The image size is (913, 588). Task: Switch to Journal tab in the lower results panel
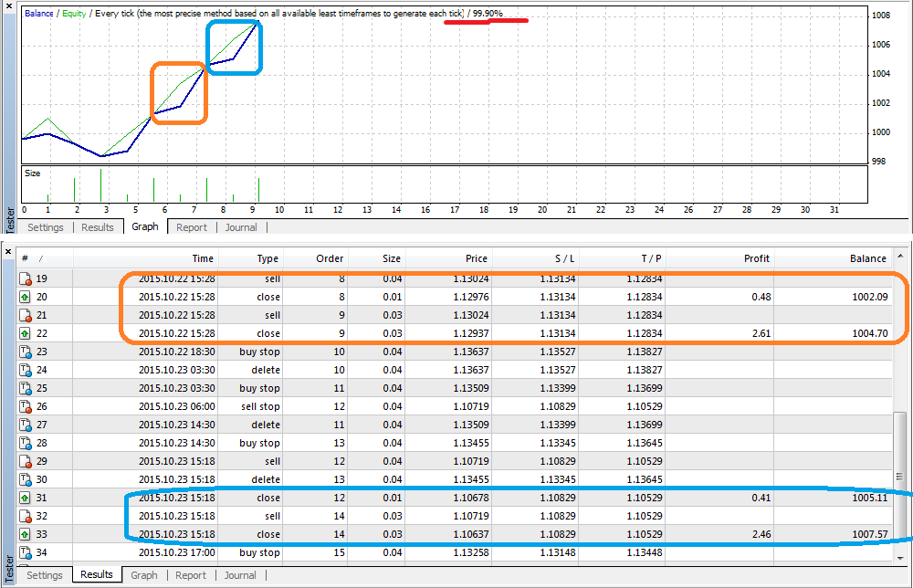[x=240, y=575]
